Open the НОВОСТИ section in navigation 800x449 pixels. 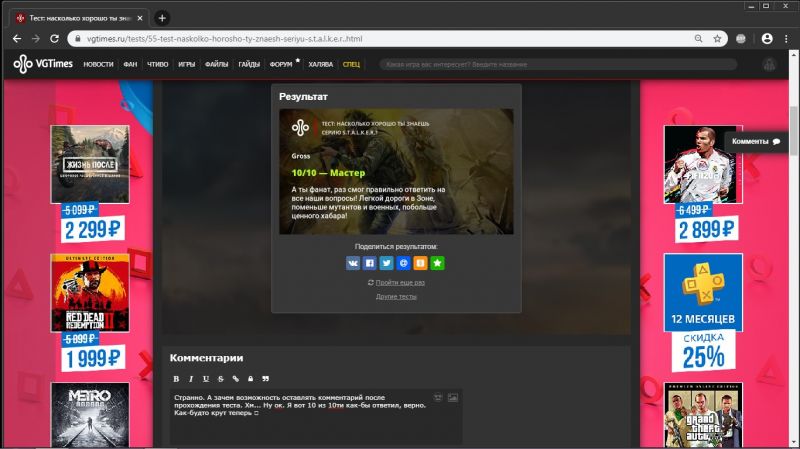[98, 64]
